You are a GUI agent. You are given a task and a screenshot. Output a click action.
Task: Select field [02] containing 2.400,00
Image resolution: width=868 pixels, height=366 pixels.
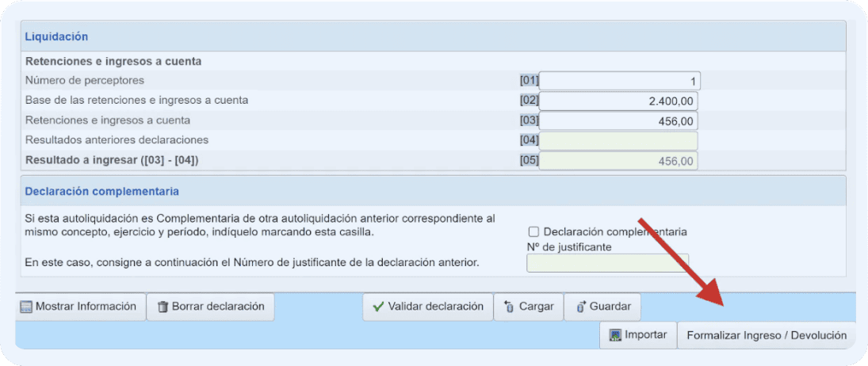pyautogui.click(x=618, y=101)
